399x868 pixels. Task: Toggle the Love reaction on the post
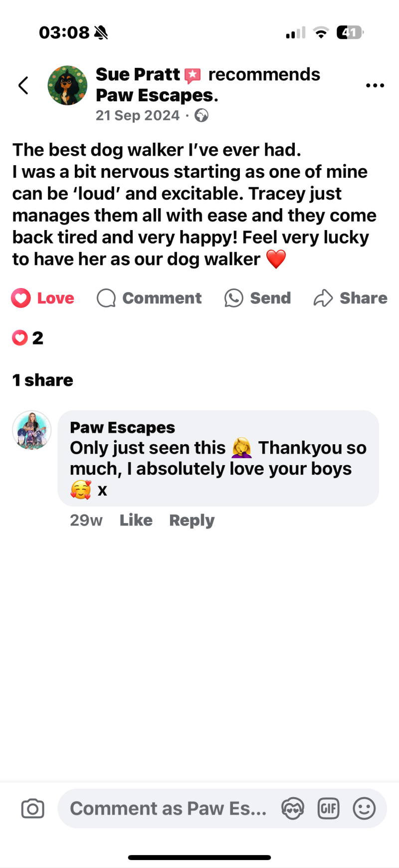pos(43,298)
